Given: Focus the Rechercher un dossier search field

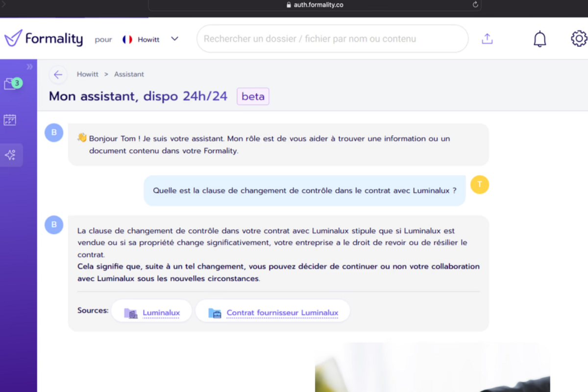Looking at the screenshot, I should tap(332, 39).
